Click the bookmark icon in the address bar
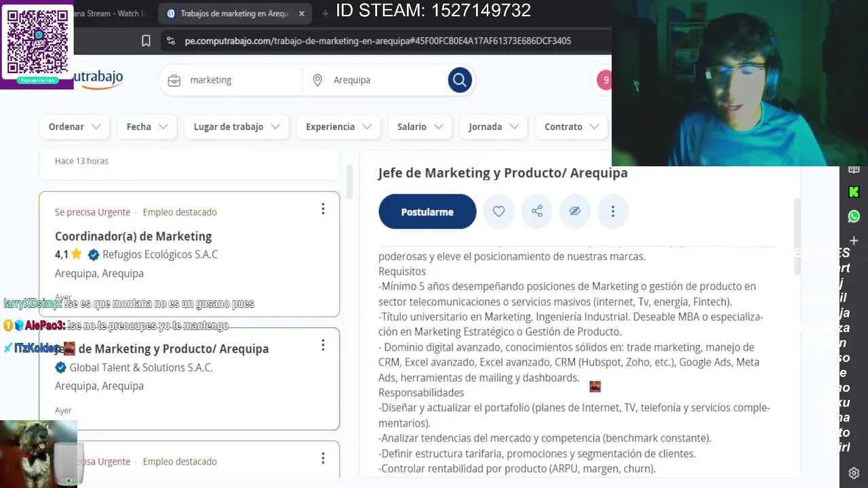868x488 pixels. [146, 41]
